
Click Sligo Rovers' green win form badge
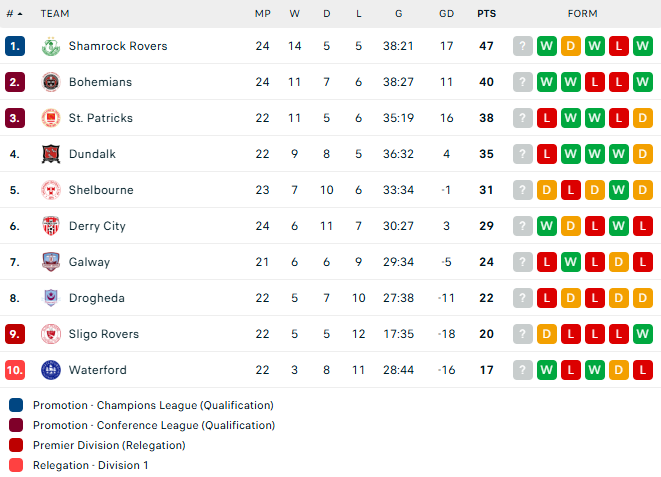pyautogui.click(x=642, y=334)
